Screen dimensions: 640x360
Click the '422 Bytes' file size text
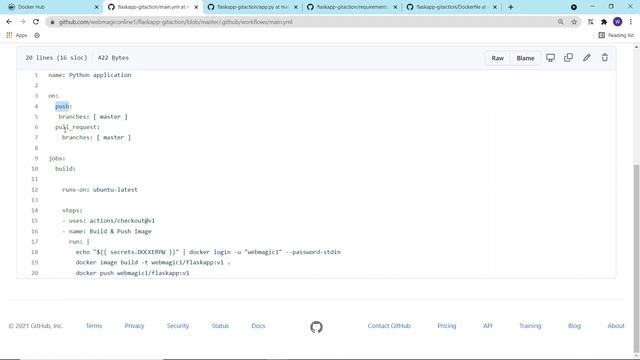point(113,58)
